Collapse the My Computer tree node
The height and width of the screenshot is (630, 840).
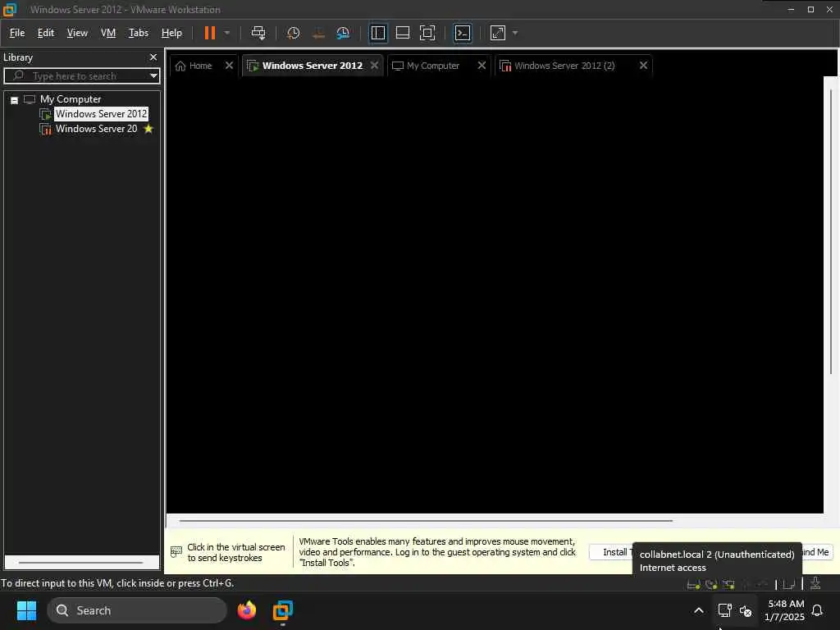15,99
